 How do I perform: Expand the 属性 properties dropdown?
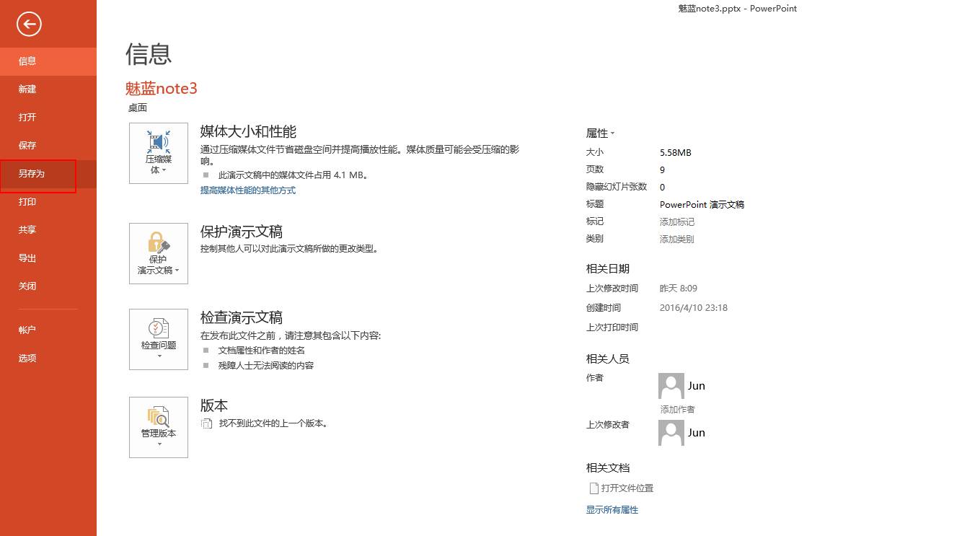click(x=600, y=133)
